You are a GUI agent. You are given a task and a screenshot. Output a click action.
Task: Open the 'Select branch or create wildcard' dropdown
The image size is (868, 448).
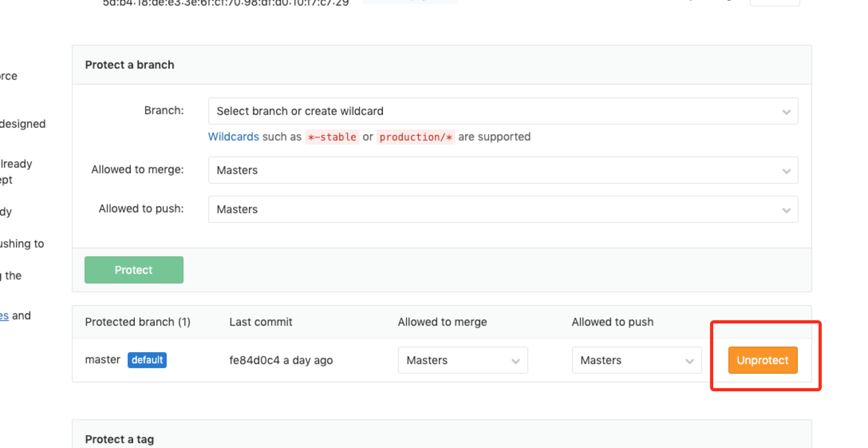(503, 111)
